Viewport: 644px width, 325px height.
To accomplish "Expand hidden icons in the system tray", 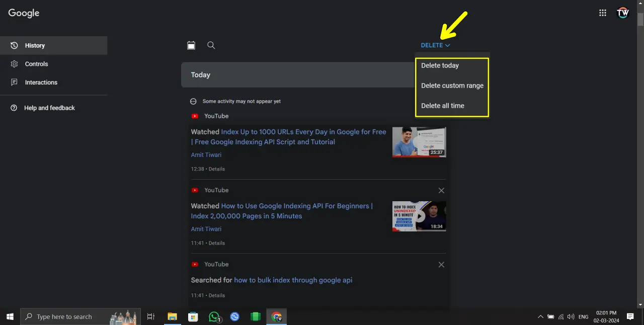I will (541, 316).
